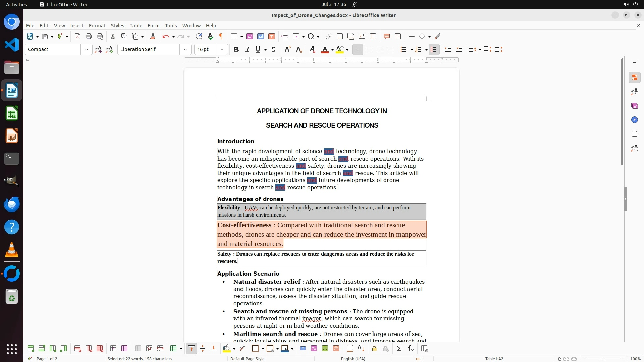Toggle formatting marks (pilcrow) icon
The height and width of the screenshot is (362, 644).
pos(221,36)
